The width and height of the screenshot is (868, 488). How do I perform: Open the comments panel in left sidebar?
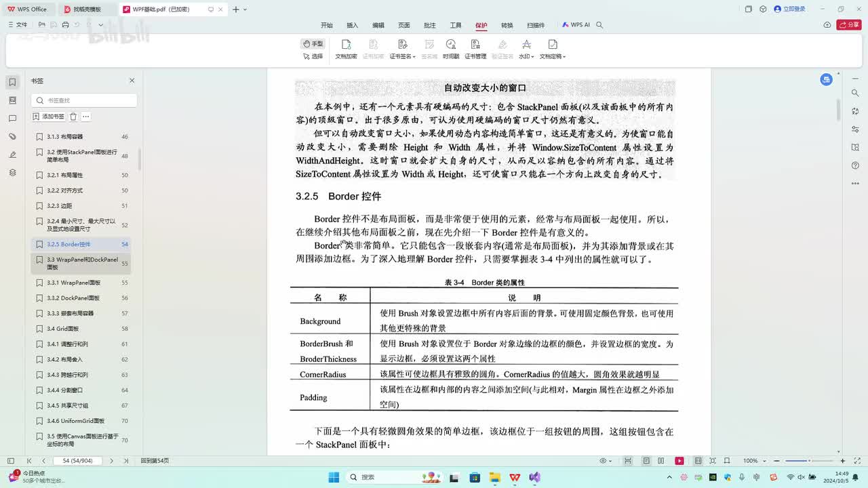[12, 119]
